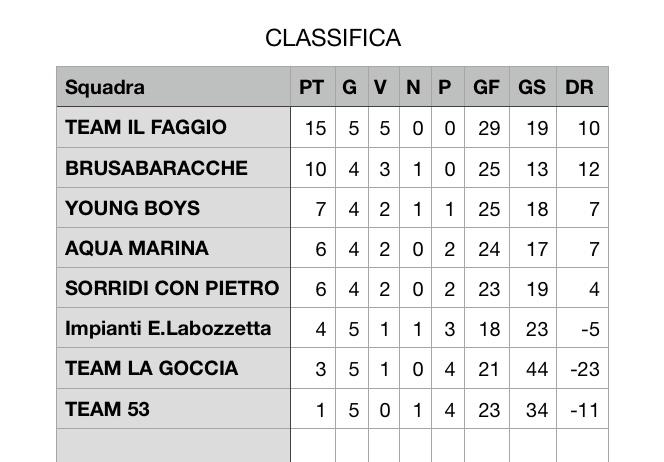Click BRUSABARACCHE's goal difference 12
Image resolution: width=664 pixels, height=462 pixels.
(589, 169)
